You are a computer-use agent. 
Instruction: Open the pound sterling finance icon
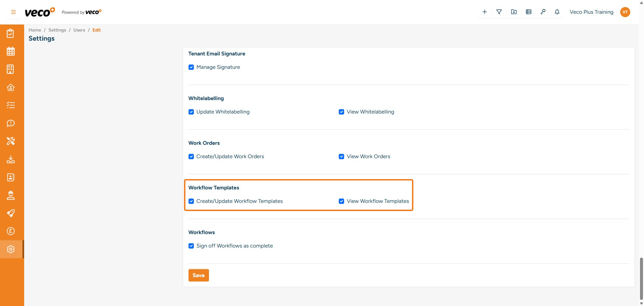coord(11,231)
